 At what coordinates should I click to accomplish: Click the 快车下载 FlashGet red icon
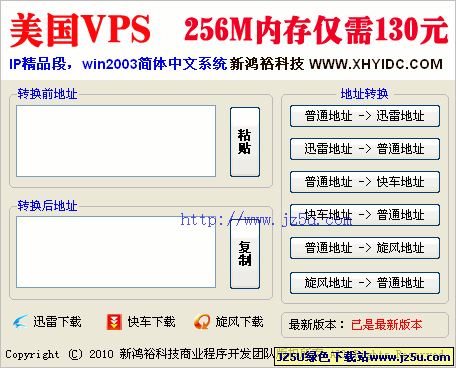point(114,322)
